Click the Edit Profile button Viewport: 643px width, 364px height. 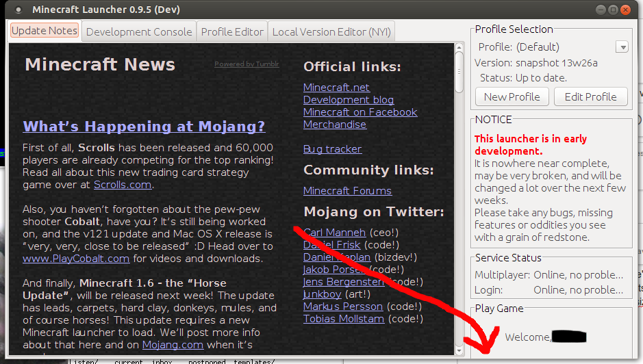(590, 97)
